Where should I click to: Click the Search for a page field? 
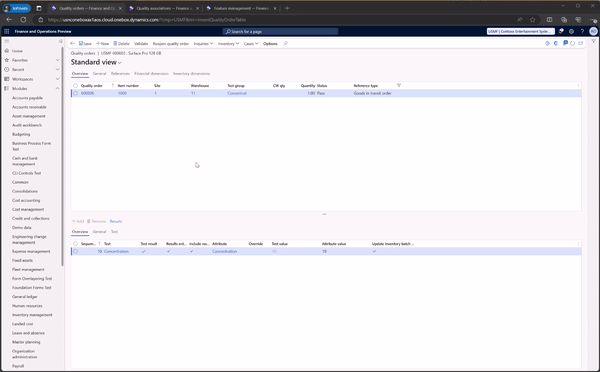coord(280,31)
